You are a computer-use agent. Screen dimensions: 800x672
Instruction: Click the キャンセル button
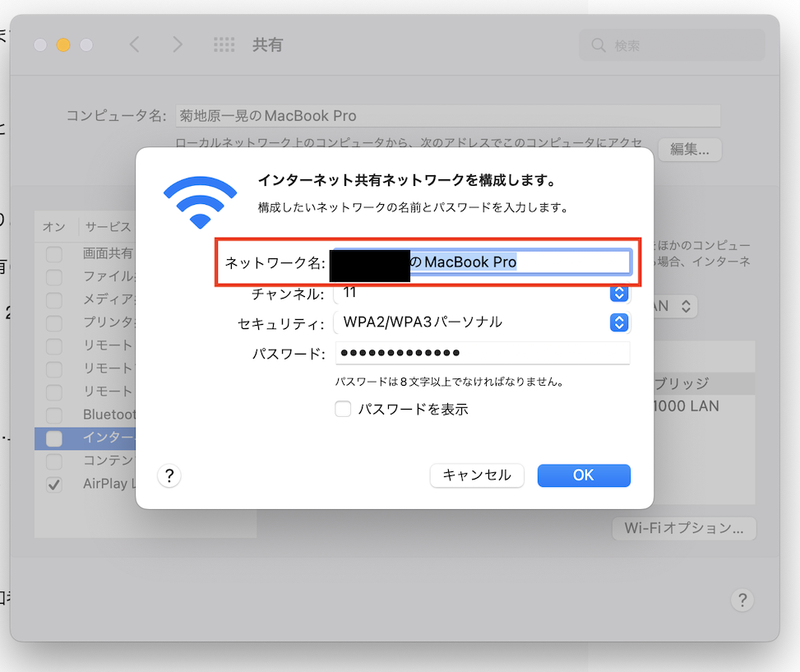(x=477, y=475)
